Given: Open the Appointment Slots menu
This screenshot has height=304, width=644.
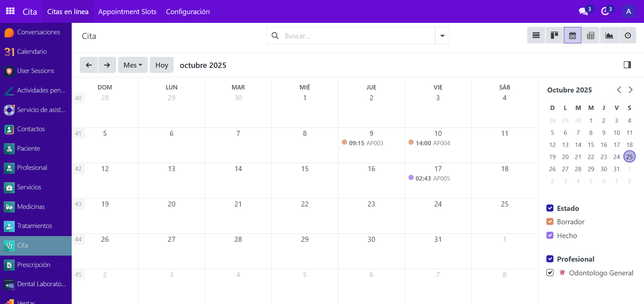Looking at the screenshot, I should [127, 11].
